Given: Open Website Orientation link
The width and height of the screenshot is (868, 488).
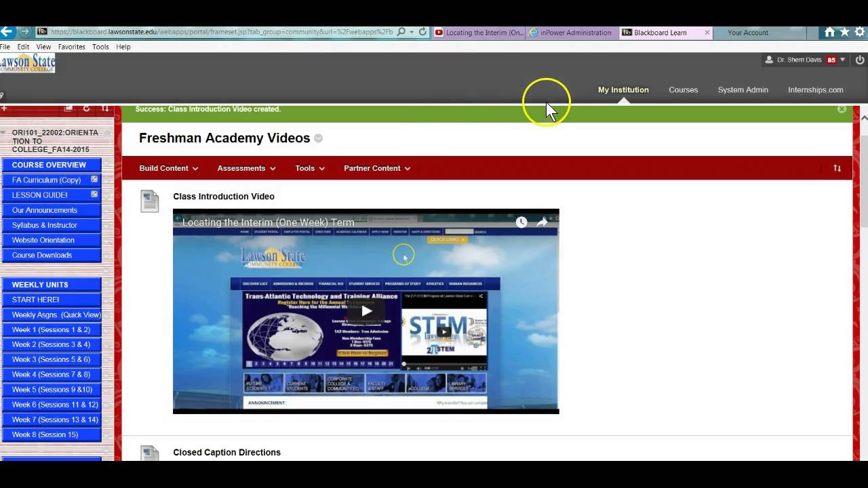Looking at the screenshot, I should coord(43,240).
